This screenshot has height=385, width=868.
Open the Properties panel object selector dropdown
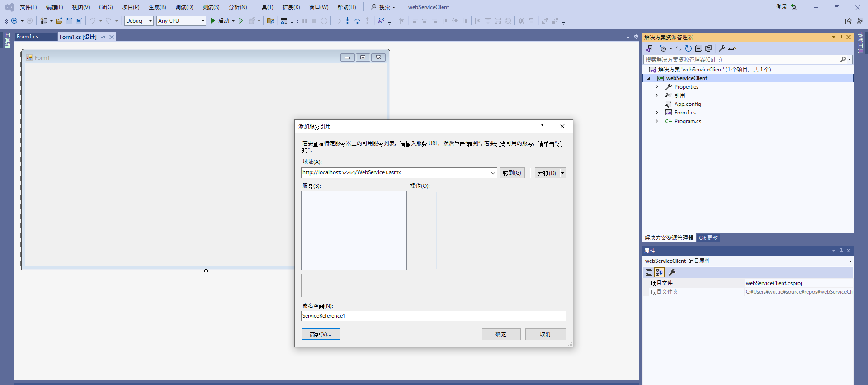tap(850, 261)
